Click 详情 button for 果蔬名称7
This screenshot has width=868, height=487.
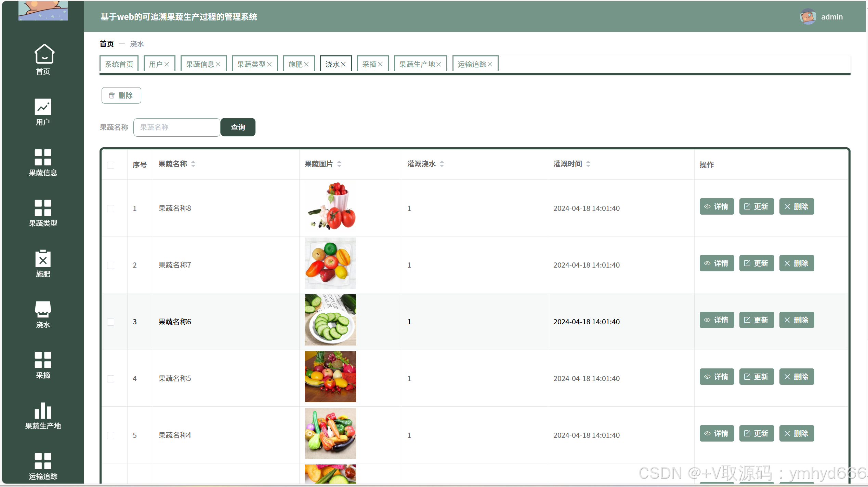pos(716,263)
